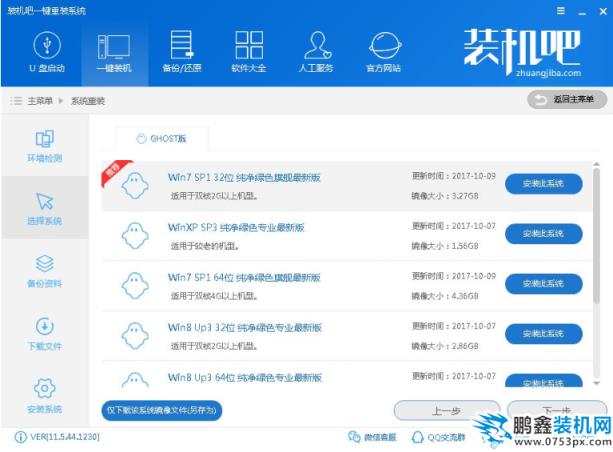Open 人工服务 support icon
Image resolution: width=613 pixels, height=452 pixels.
pyautogui.click(x=317, y=45)
